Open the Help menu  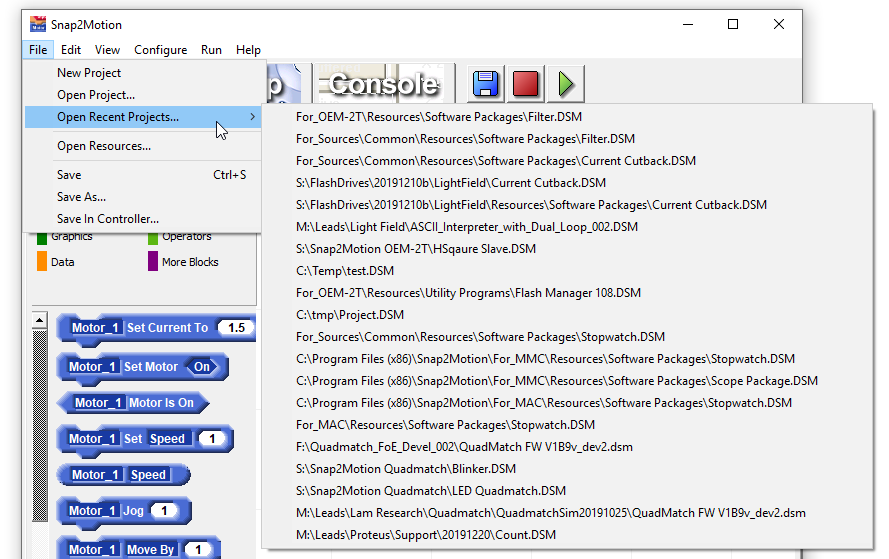tap(248, 50)
